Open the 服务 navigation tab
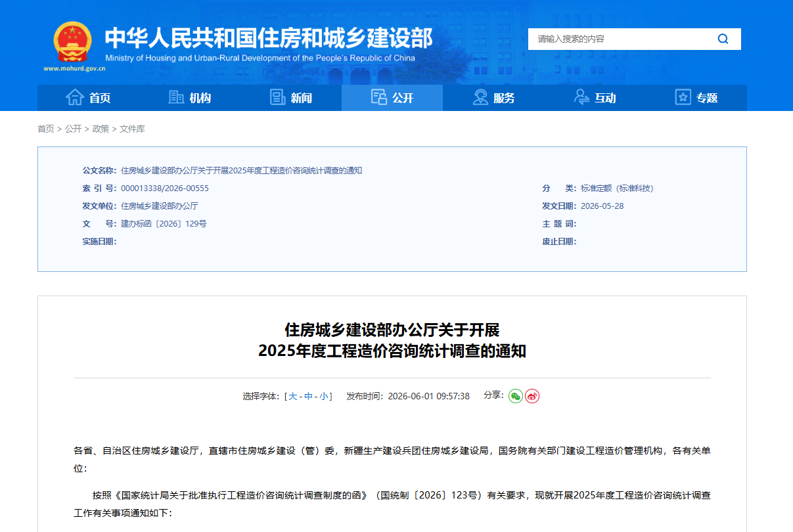This screenshot has height=532, width=793. pos(493,98)
